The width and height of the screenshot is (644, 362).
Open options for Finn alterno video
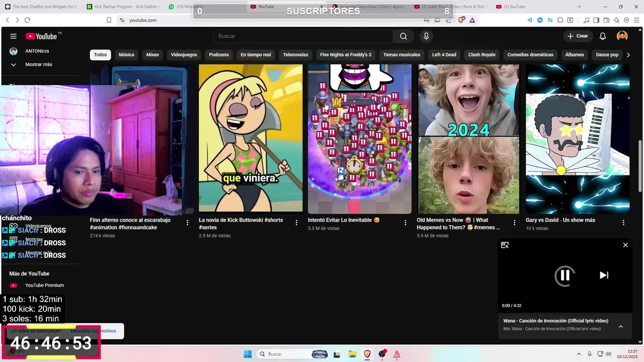(188, 222)
